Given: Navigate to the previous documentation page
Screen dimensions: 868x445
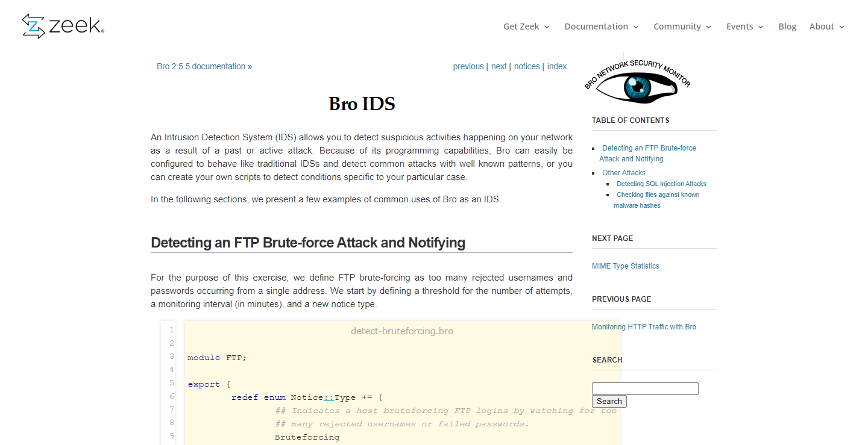Looking at the screenshot, I should click(x=468, y=66).
